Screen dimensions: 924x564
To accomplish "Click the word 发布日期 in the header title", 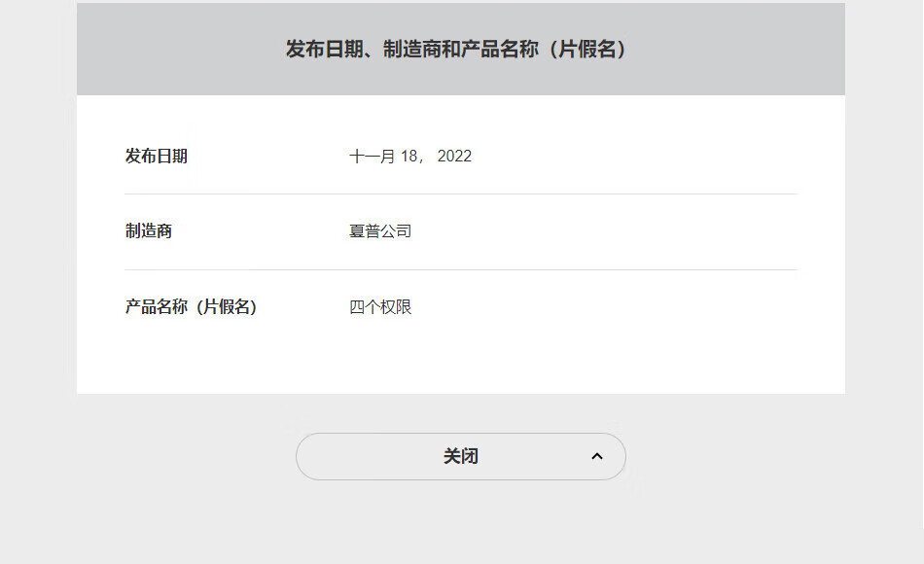I will (x=325, y=49).
